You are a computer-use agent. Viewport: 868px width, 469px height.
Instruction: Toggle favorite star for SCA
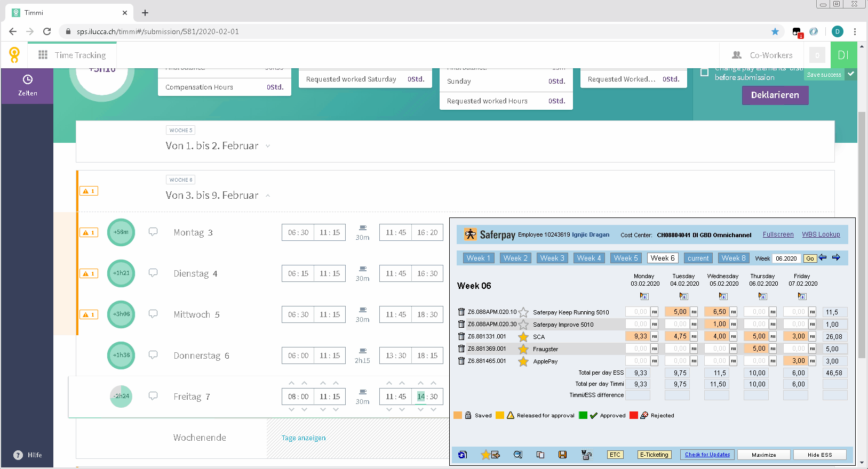(523, 337)
